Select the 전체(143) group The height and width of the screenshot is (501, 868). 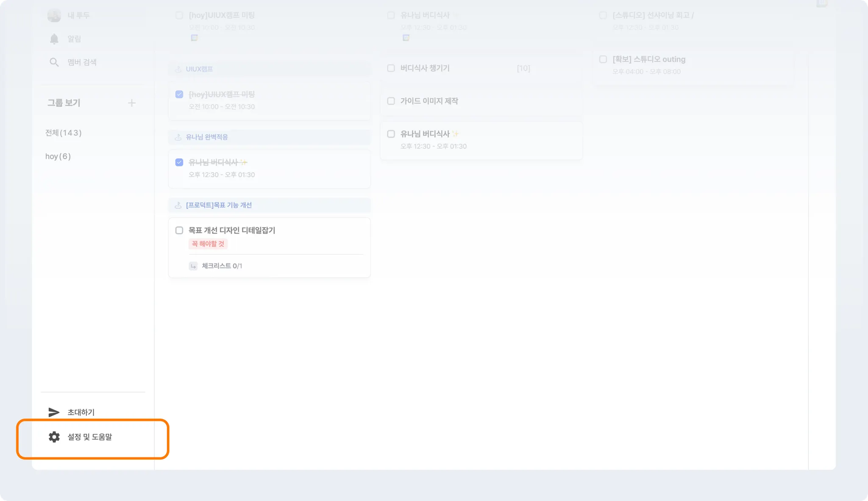pos(64,133)
